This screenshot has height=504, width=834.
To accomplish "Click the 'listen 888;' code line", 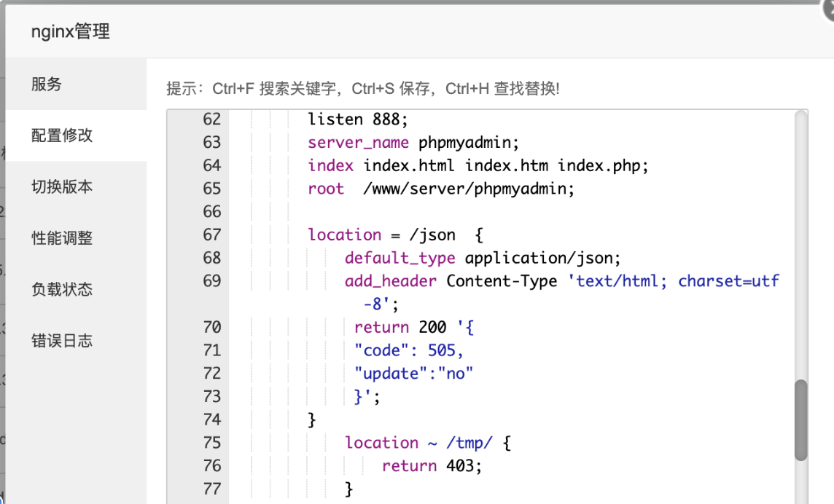I will pos(358,119).
